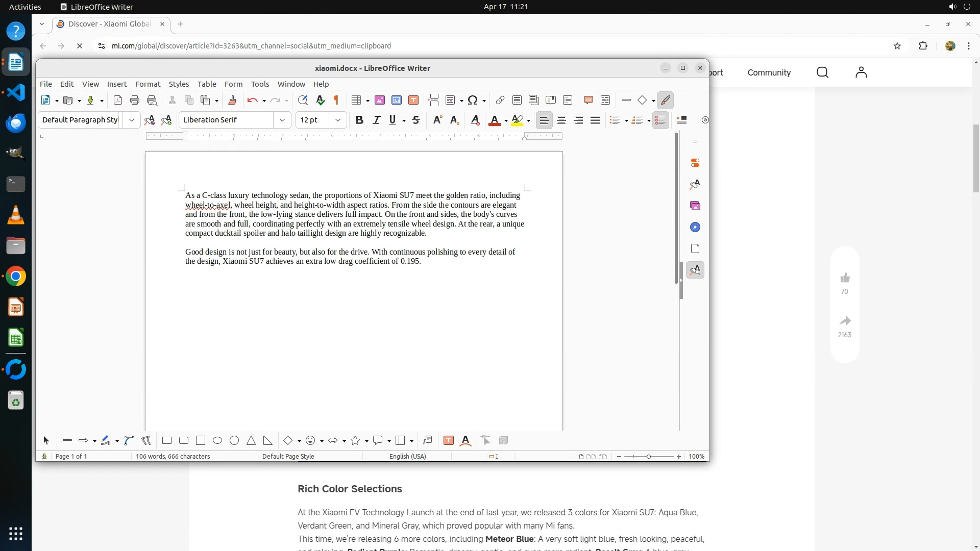Click the Insert Image icon
The image size is (980, 551).
click(379, 101)
